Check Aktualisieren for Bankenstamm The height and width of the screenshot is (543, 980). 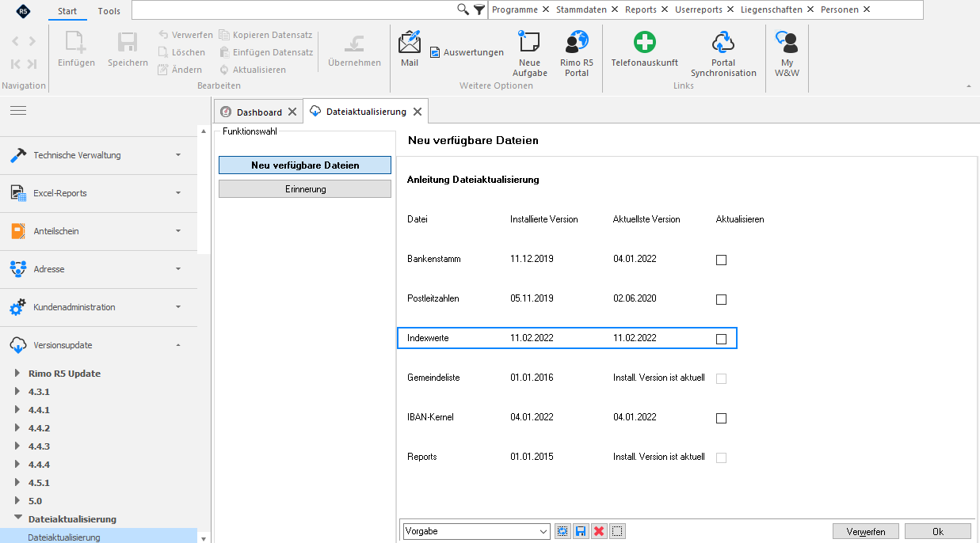721,260
